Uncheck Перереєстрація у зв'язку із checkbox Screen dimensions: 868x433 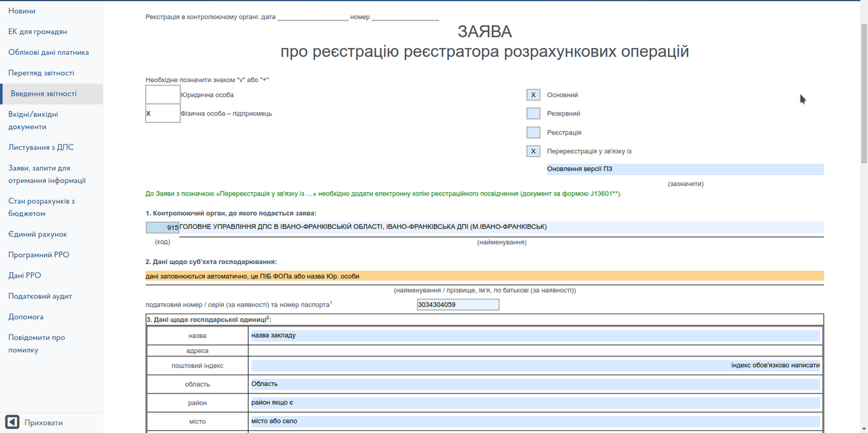click(x=533, y=151)
